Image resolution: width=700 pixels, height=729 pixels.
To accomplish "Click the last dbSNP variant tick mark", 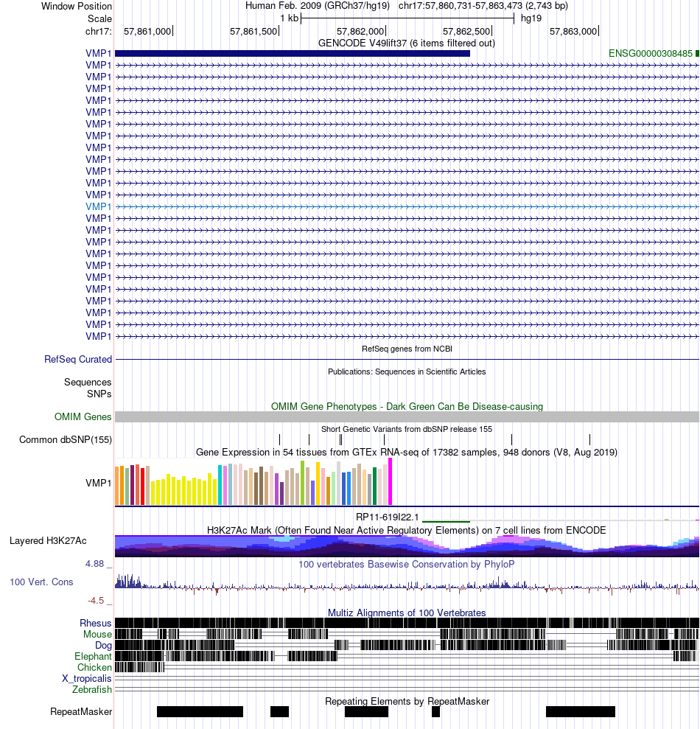I will coord(589,439).
